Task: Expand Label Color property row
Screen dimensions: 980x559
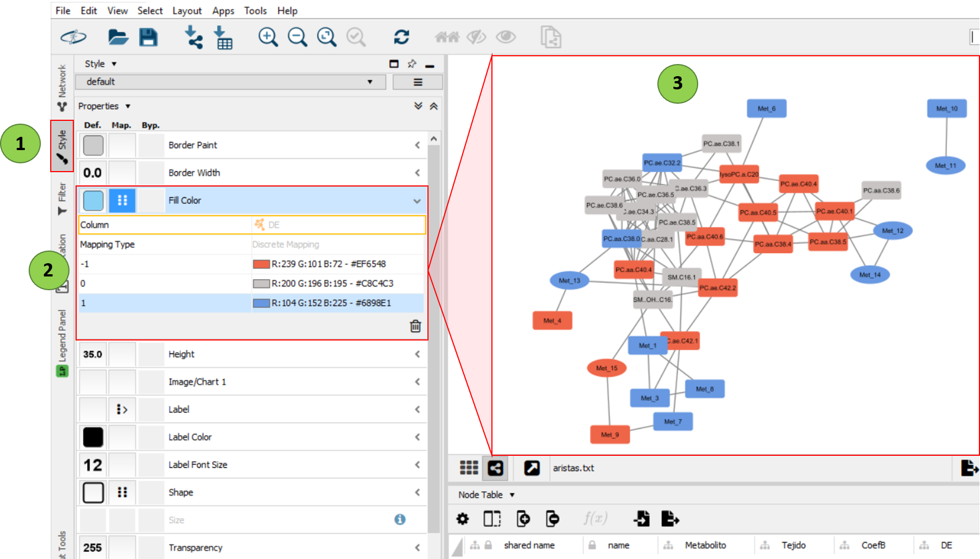Action: [x=417, y=437]
